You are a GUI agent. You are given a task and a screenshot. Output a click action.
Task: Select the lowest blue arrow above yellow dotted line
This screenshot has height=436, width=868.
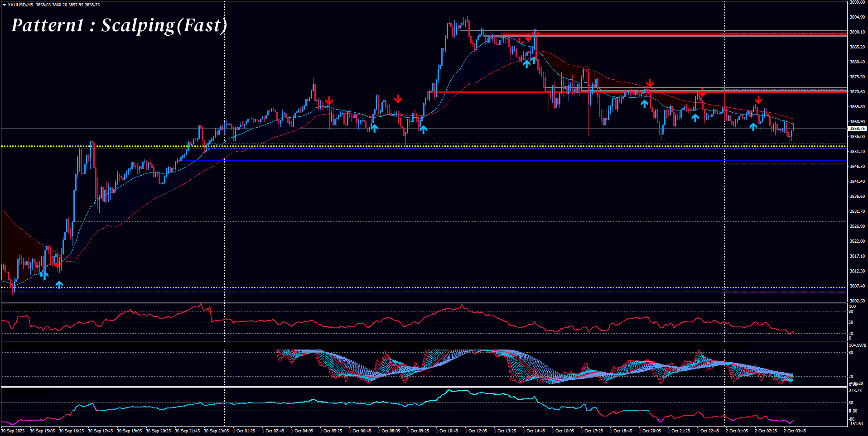click(x=59, y=284)
